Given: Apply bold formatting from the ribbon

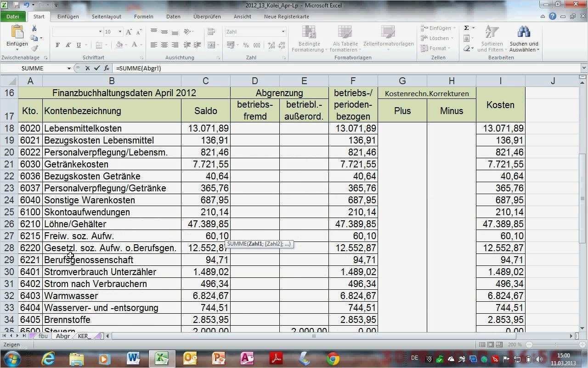Looking at the screenshot, I should 58,45.
